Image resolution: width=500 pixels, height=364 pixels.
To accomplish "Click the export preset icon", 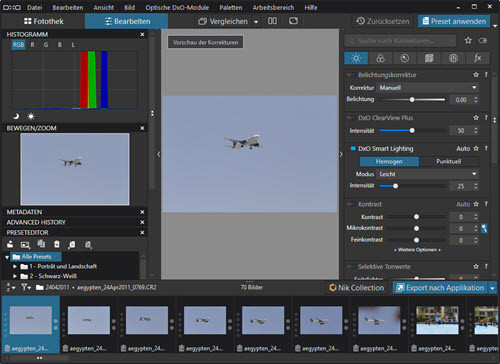I will click(88, 245).
